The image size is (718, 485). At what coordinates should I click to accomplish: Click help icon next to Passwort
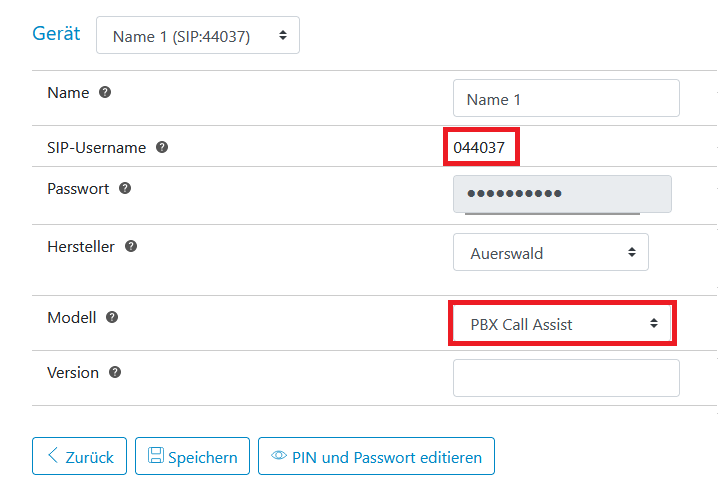[125, 188]
